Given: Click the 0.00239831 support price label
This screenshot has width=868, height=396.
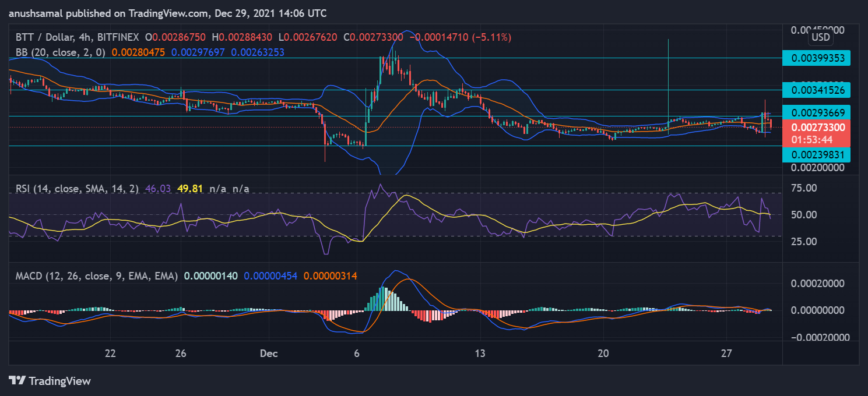Looking at the screenshot, I should [x=816, y=154].
